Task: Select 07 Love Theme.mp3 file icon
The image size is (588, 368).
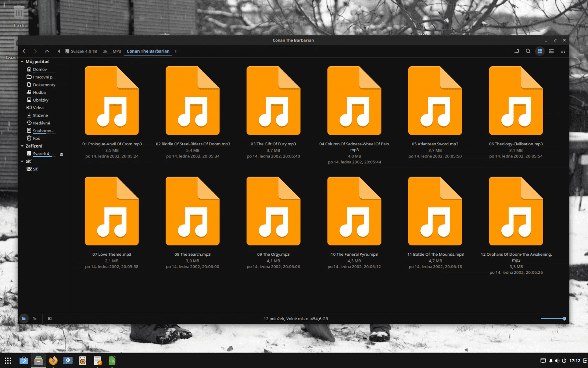Action: 112,211
